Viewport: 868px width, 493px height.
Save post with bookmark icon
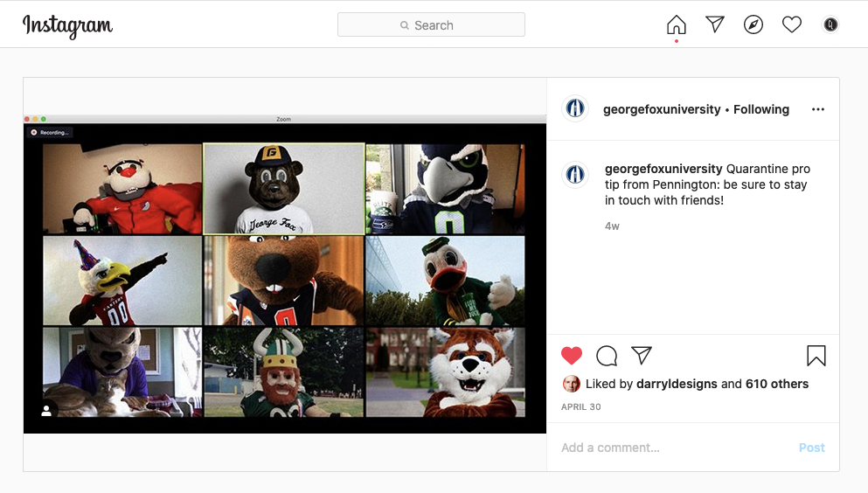coord(816,355)
